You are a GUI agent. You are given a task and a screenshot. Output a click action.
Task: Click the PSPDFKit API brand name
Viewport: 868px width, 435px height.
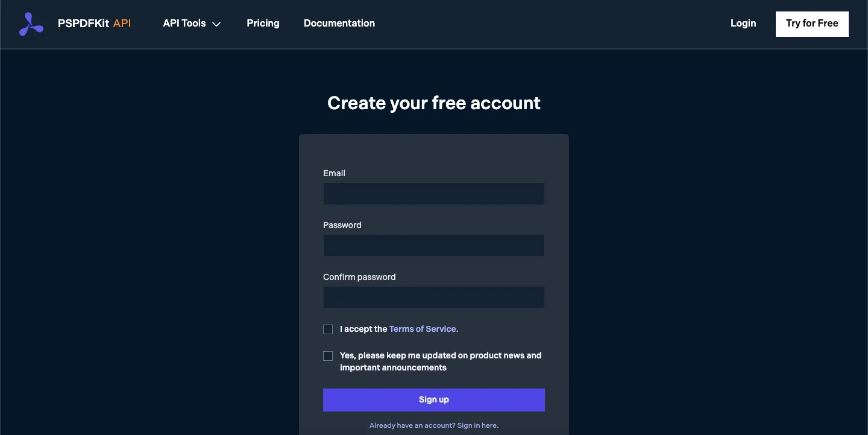coord(94,24)
